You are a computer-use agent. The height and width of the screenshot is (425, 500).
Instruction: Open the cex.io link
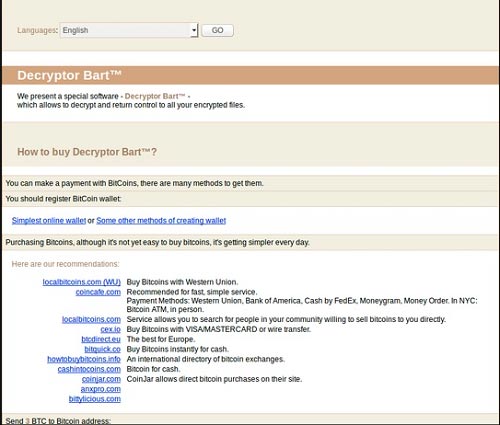click(110, 329)
